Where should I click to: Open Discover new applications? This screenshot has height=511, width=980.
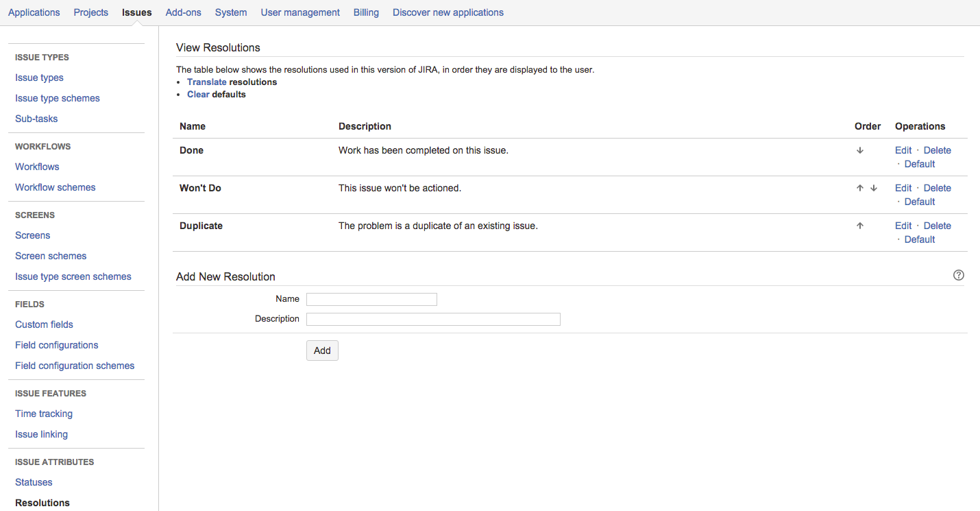pos(448,12)
